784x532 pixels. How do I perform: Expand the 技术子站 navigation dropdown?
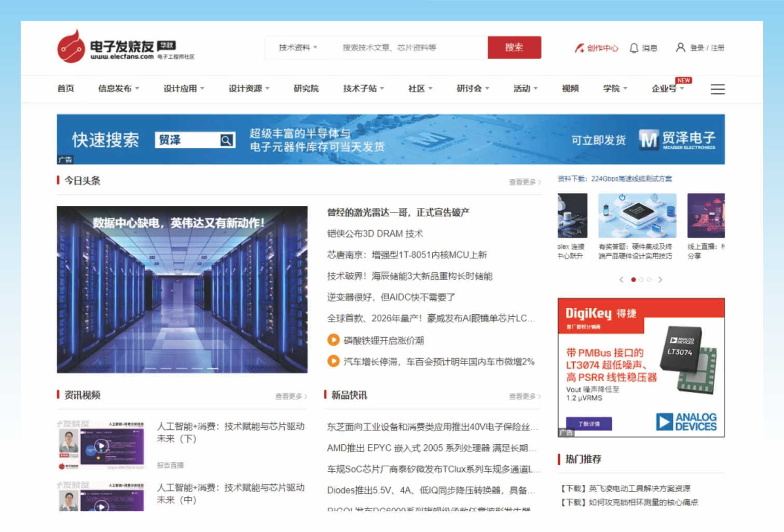point(363,89)
